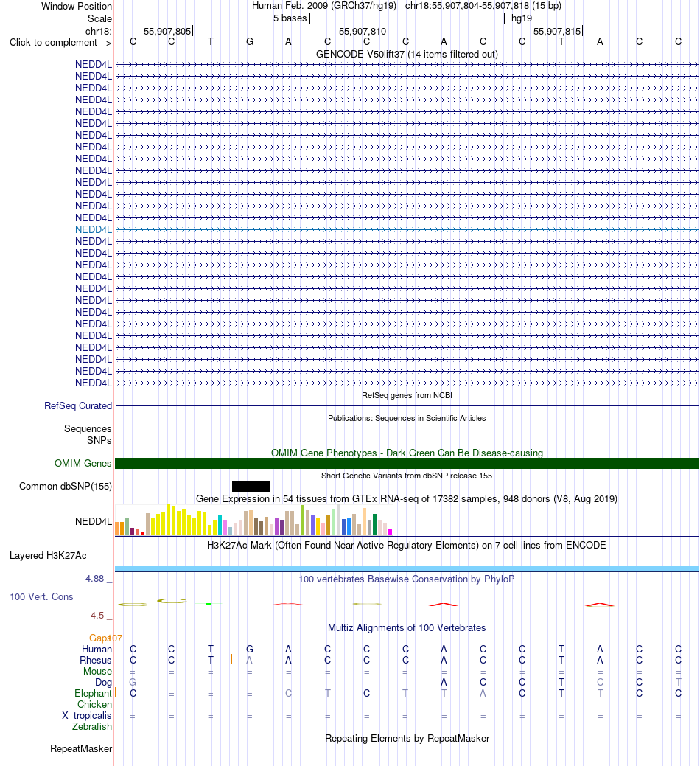The image size is (700, 766).
Task: Open 'Short Genetic Variants from dbSNP release 155' title
Action: 407,476
